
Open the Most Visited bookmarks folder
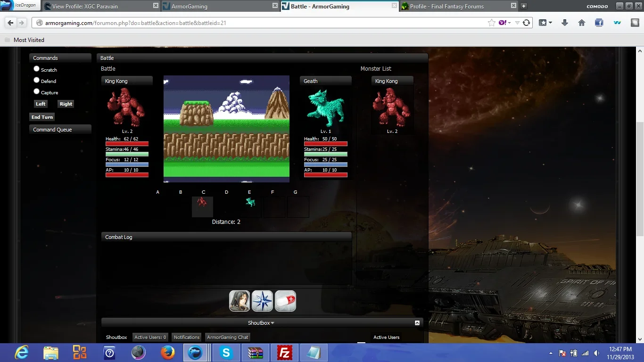point(25,40)
